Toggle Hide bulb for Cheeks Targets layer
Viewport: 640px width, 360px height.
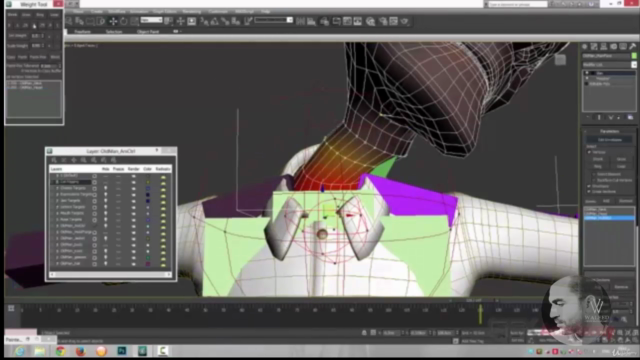[x=105, y=188]
